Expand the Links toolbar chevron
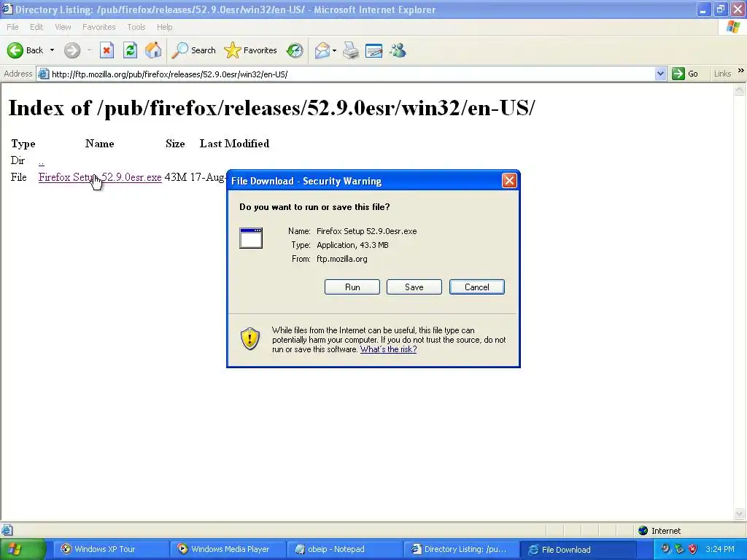The width and height of the screenshot is (747, 560). coord(741,71)
